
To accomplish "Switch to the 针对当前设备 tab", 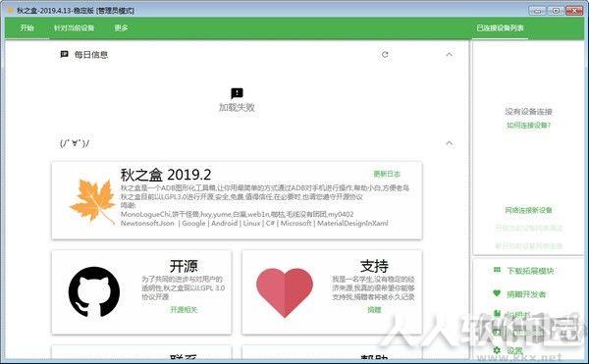I will (74, 27).
